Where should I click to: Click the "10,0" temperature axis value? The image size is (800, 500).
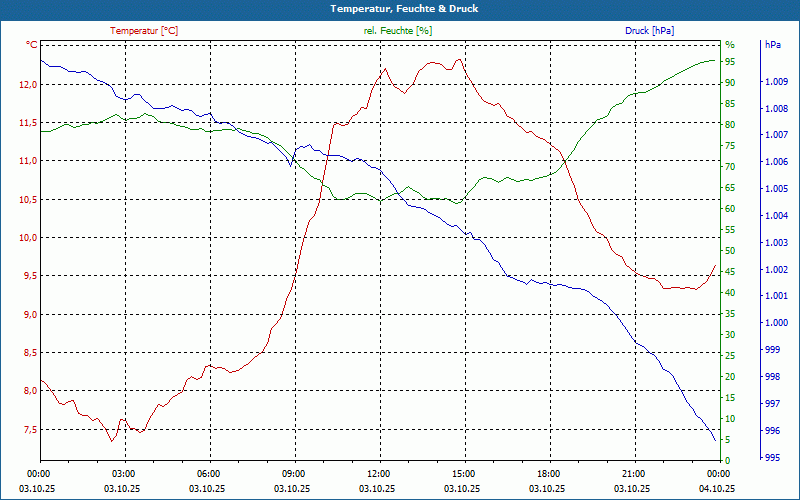pos(29,238)
